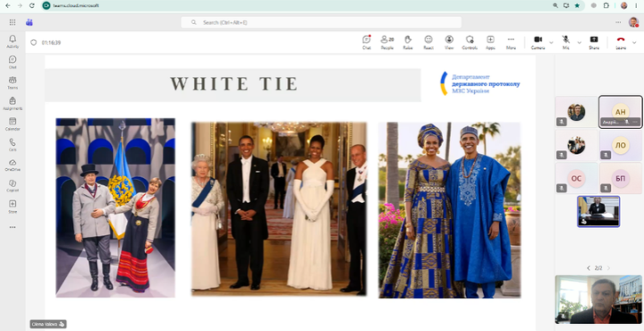The width and height of the screenshot is (644, 331).
Task: Leave the meeting
Action: coord(621,42)
